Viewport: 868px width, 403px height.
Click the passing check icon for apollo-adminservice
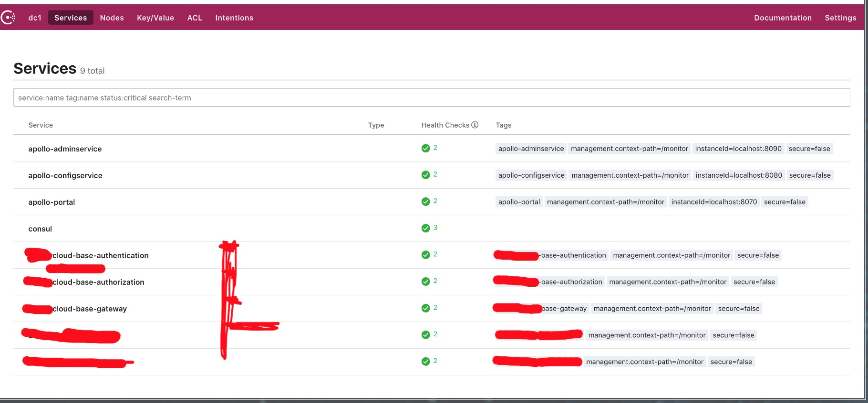coord(426,148)
